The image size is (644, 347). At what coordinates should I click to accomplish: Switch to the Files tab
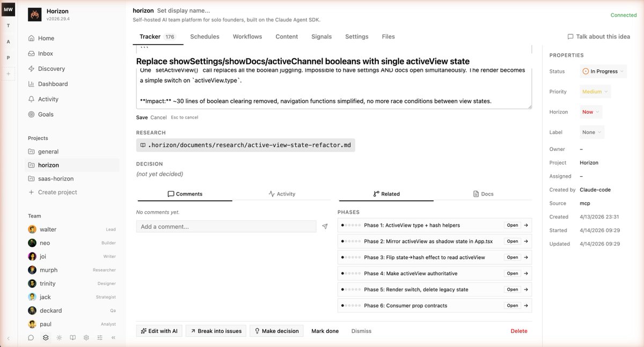[x=389, y=37]
